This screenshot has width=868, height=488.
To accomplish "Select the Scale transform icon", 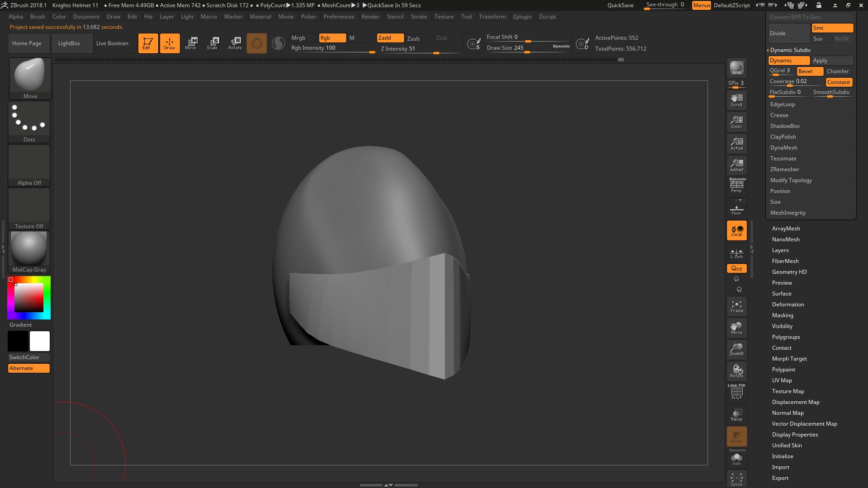I will 212,43.
